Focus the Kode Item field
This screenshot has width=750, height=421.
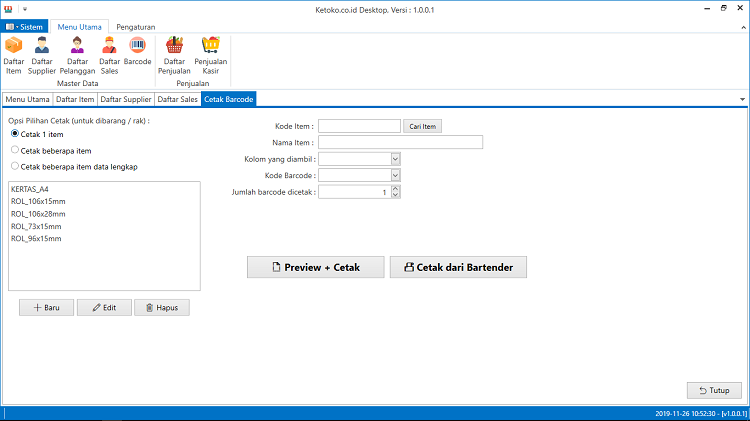[x=359, y=126]
